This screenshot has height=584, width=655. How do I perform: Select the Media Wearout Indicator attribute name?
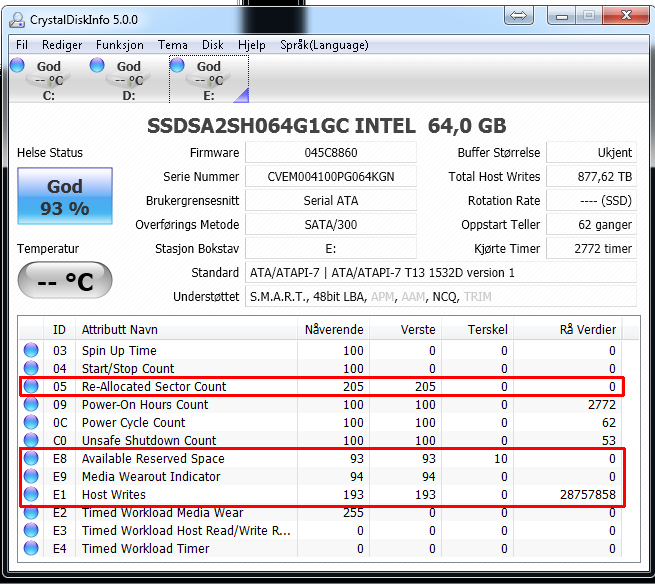(151, 476)
